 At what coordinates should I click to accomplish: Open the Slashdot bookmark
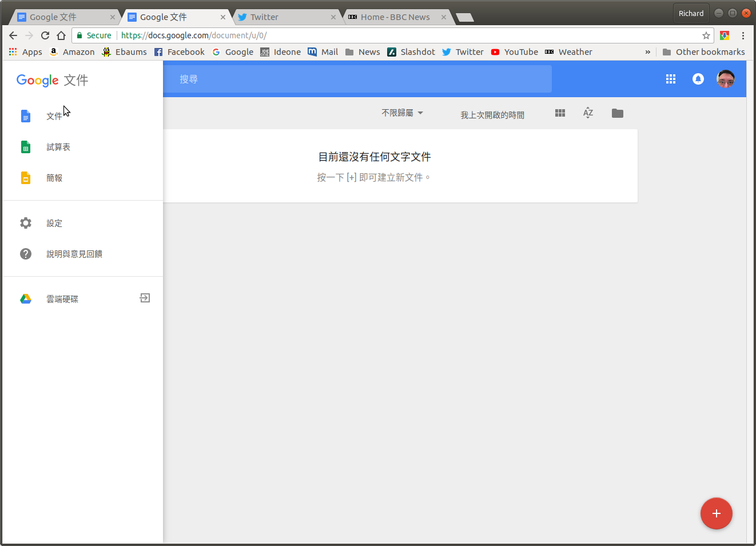point(411,52)
